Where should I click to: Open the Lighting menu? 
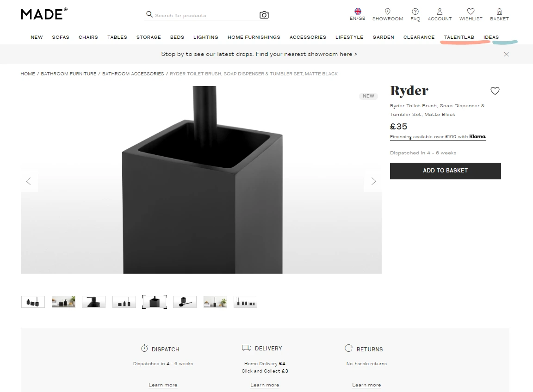click(x=205, y=37)
